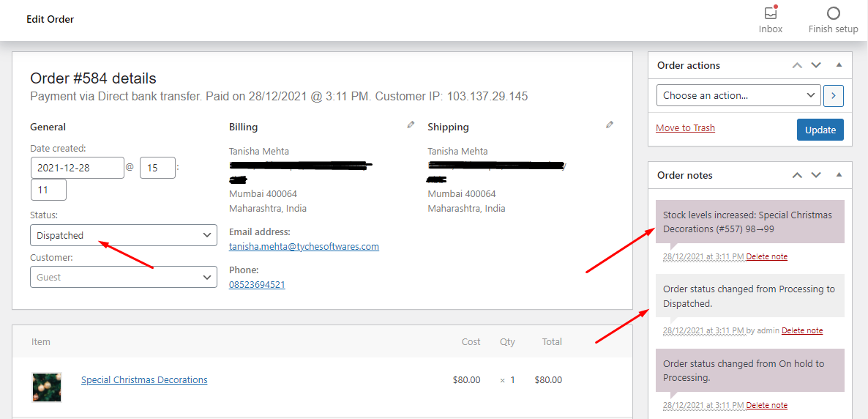Click the Shipping section heading
This screenshot has width=868, height=419.
pyautogui.click(x=448, y=127)
